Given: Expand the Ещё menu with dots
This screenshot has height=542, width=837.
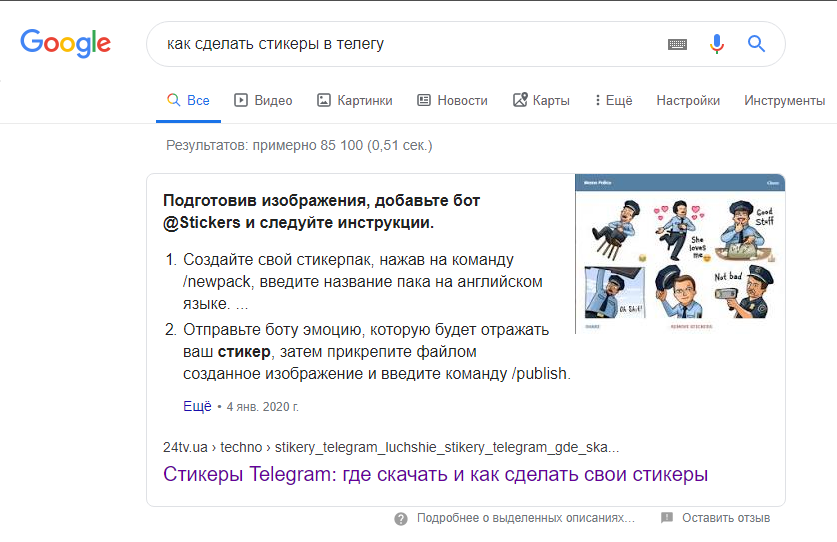Looking at the screenshot, I should [x=613, y=100].
